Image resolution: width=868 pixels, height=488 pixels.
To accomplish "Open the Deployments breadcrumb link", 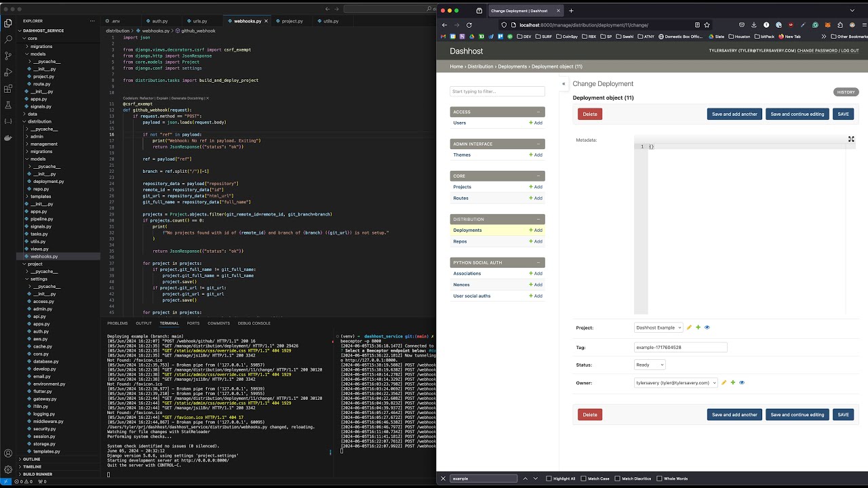I will pos(512,66).
